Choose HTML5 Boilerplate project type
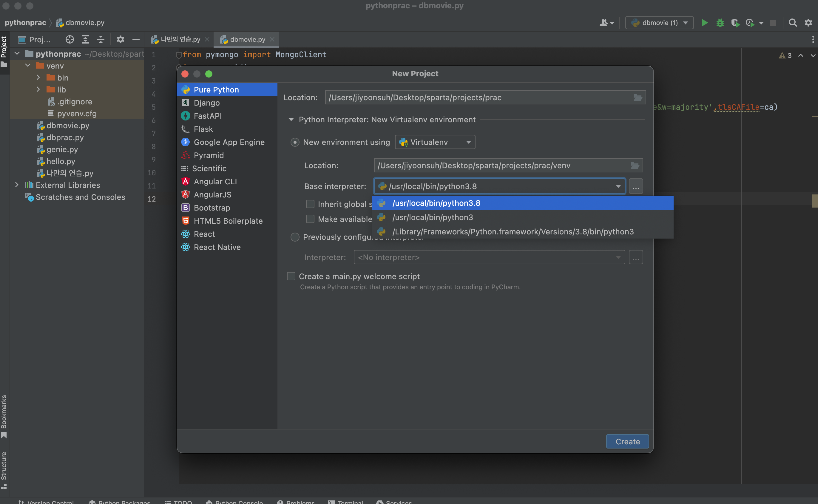 coord(227,221)
